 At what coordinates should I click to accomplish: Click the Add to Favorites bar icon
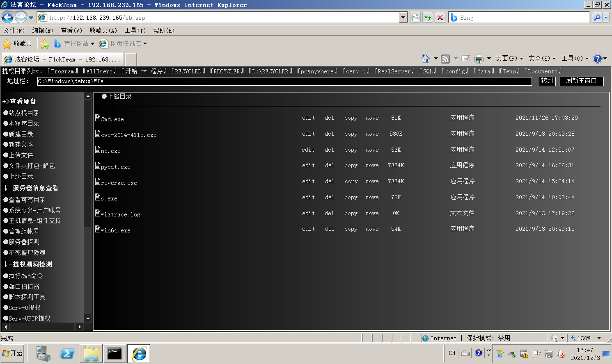(x=45, y=44)
